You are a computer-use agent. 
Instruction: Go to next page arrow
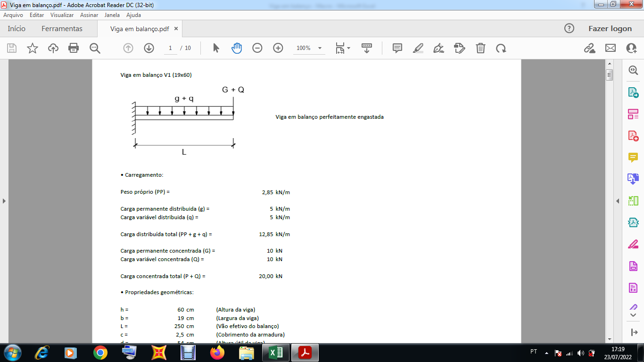[149, 48]
